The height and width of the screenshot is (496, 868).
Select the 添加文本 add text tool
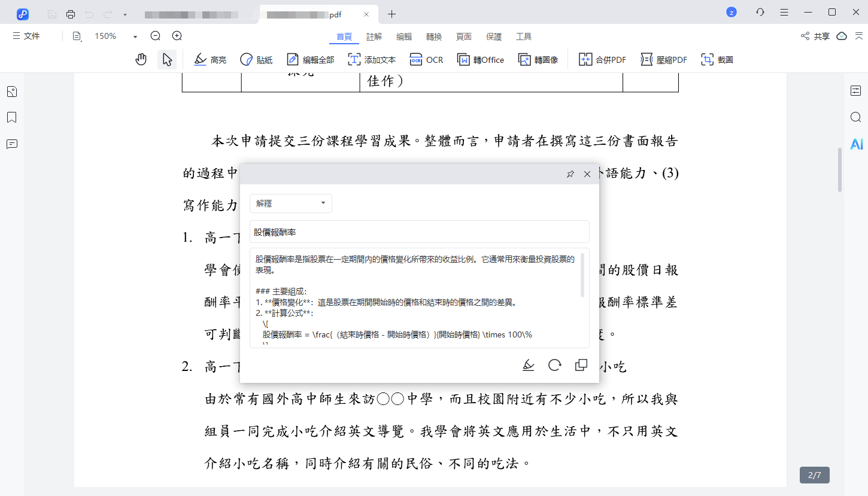(371, 59)
